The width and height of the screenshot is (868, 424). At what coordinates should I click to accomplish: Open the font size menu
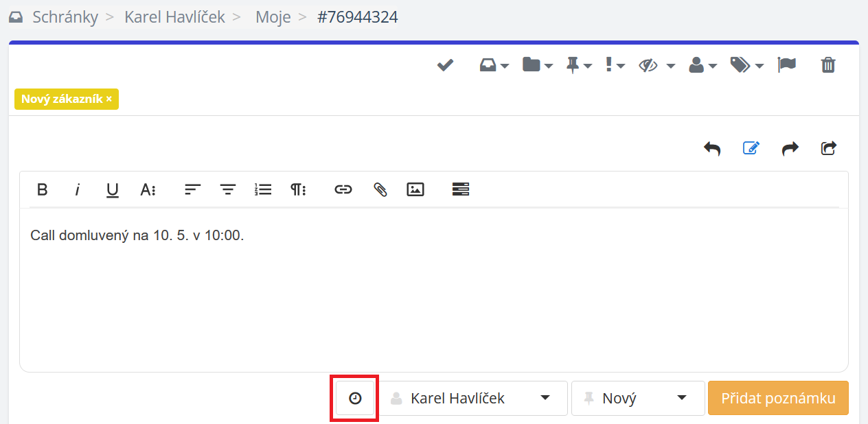point(148,189)
